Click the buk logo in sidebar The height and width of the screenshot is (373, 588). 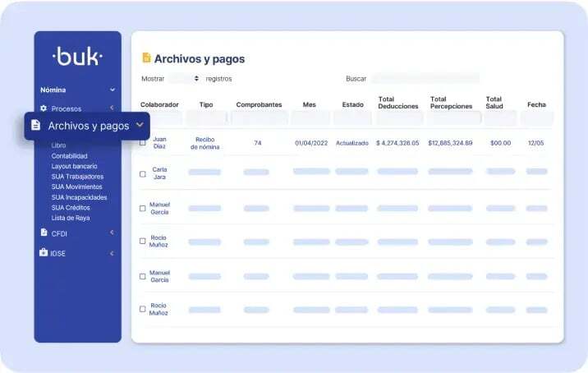(x=77, y=57)
